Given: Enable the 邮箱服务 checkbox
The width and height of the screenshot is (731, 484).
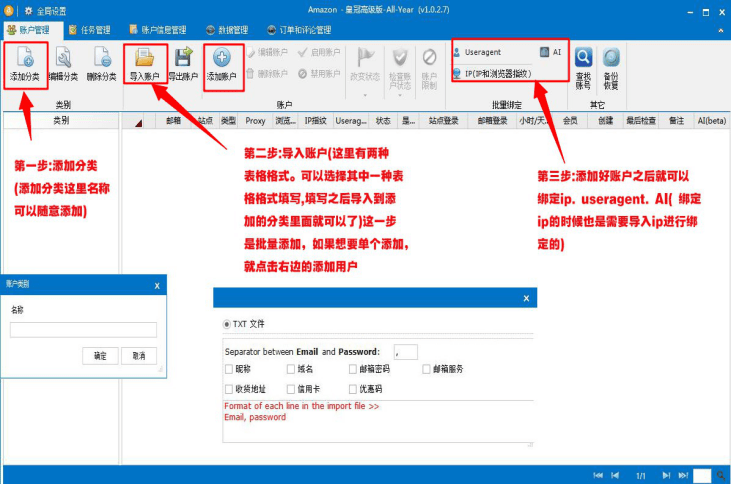Looking at the screenshot, I should pyautogui.click(x=426, y=369).
